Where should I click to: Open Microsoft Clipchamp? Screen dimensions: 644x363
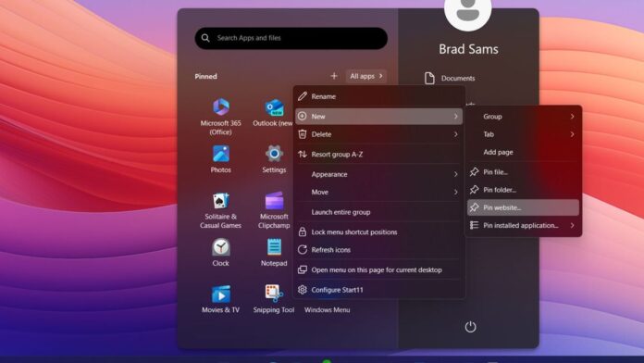coord(274,210)
